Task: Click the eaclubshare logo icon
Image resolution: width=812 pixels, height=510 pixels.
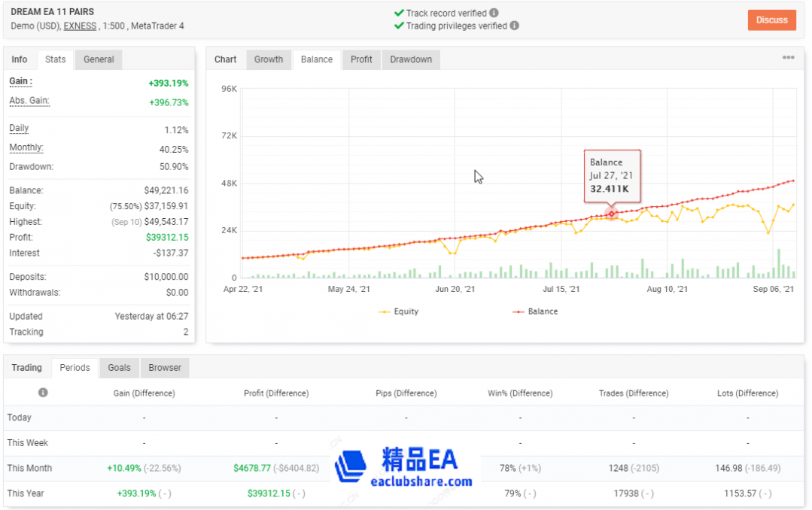Action: coord(351,466)
